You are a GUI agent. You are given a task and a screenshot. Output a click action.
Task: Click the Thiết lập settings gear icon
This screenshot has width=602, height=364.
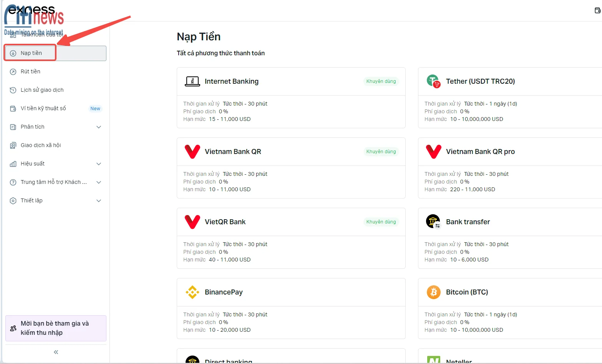point(13,201)
